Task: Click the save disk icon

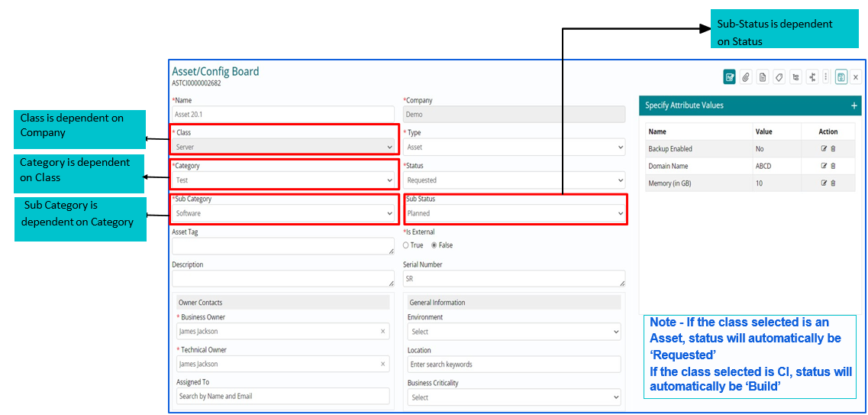Action: tap(841, 77)
